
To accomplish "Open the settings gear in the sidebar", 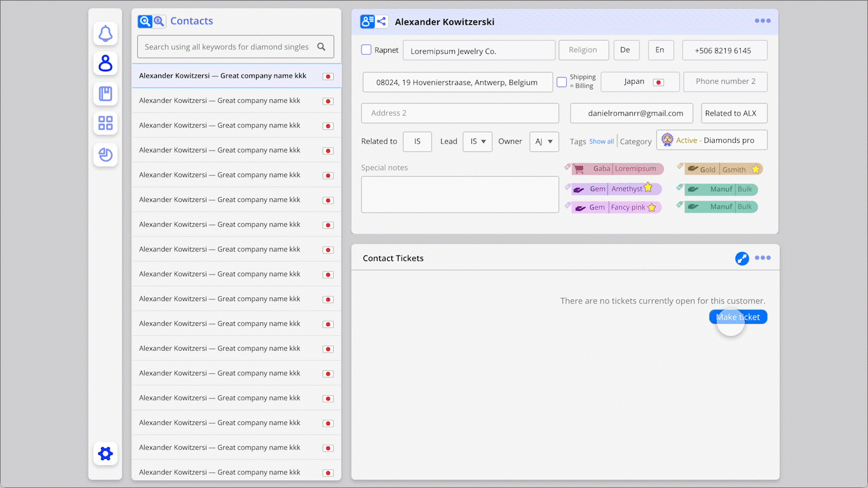I will (x=105, y=453).
